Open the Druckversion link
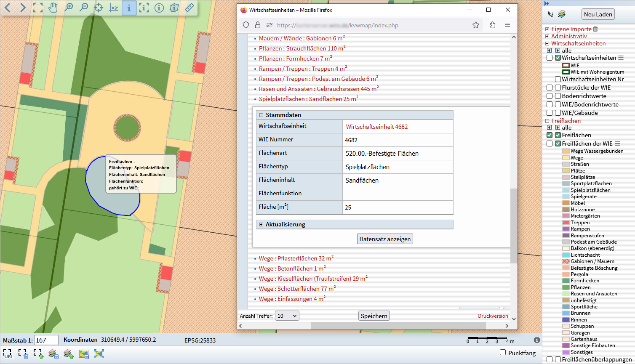 (493, 316)
